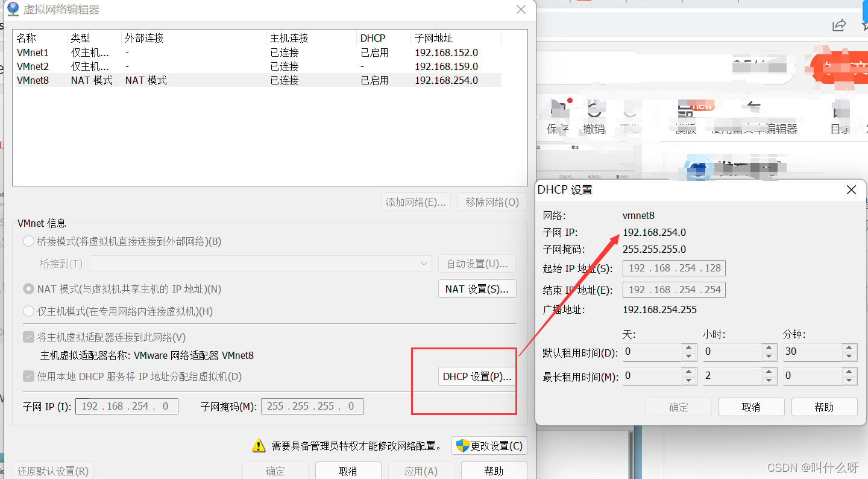
Task: Click 自动设置(U)... button
Action: (x=477, y=264)
